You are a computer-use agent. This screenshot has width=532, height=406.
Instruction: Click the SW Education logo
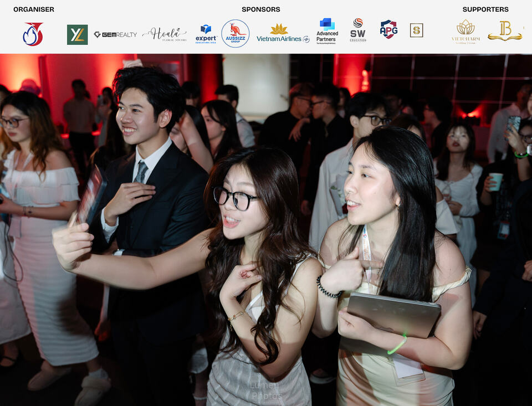(358, 30)
